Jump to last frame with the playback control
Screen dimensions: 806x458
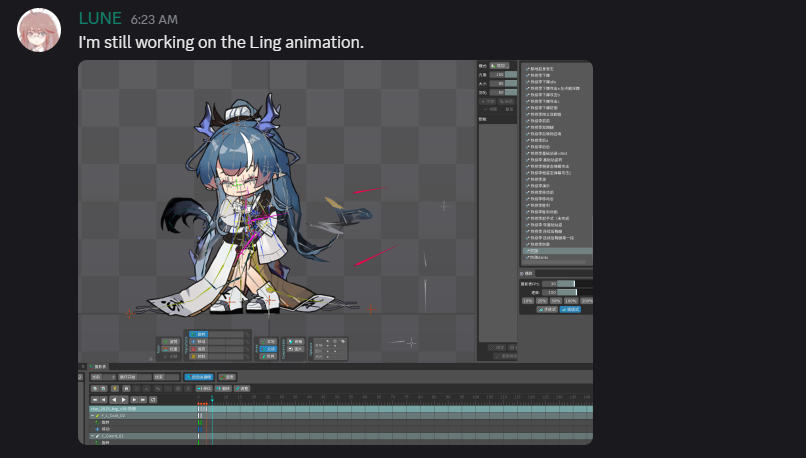coord(143,400)
